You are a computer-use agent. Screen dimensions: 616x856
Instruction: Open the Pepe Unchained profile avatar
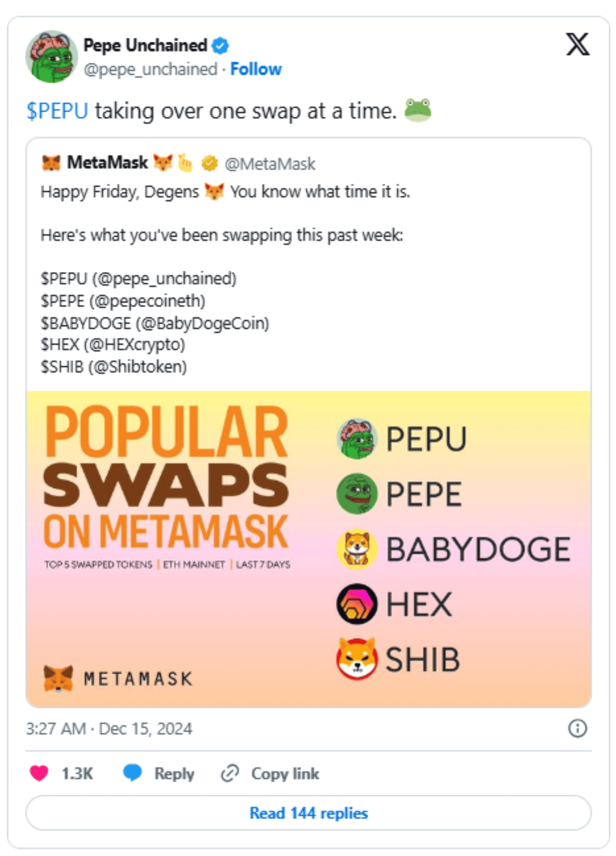52,57
